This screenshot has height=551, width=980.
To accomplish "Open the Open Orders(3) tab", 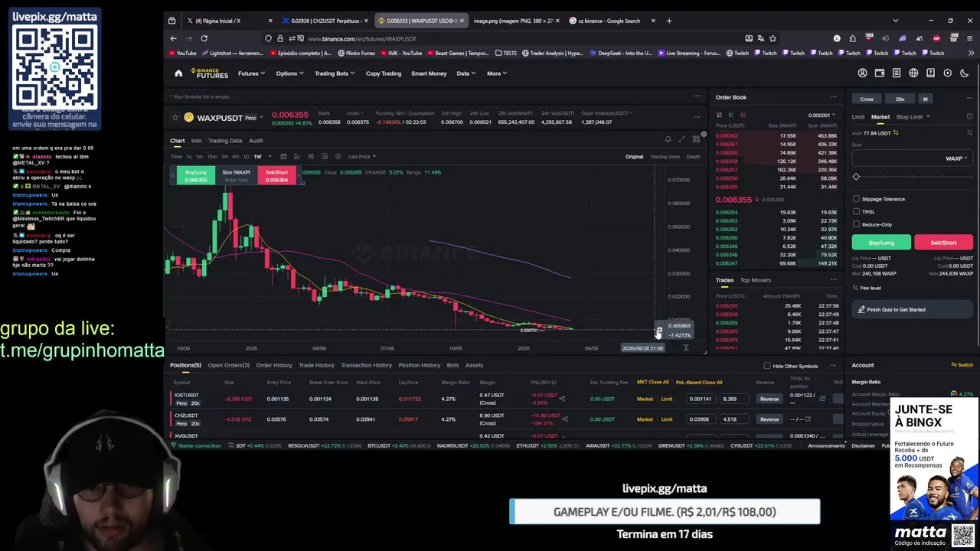I will 228,365.
